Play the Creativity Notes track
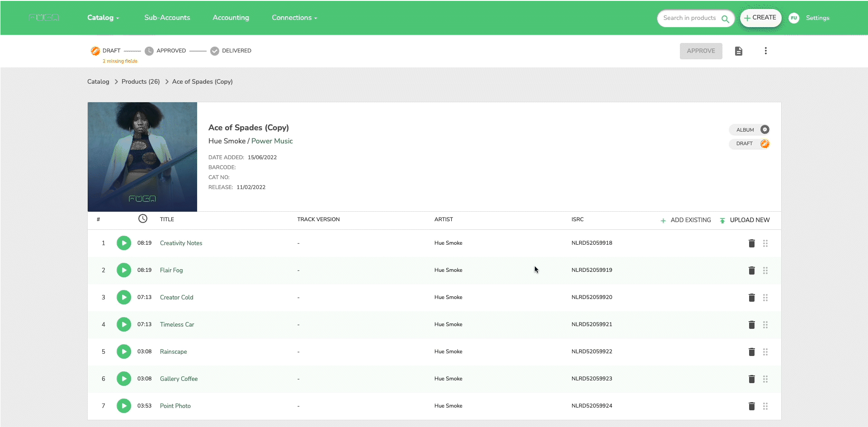The height and width of the screenshot is (427, 868). tap(124, 243)
